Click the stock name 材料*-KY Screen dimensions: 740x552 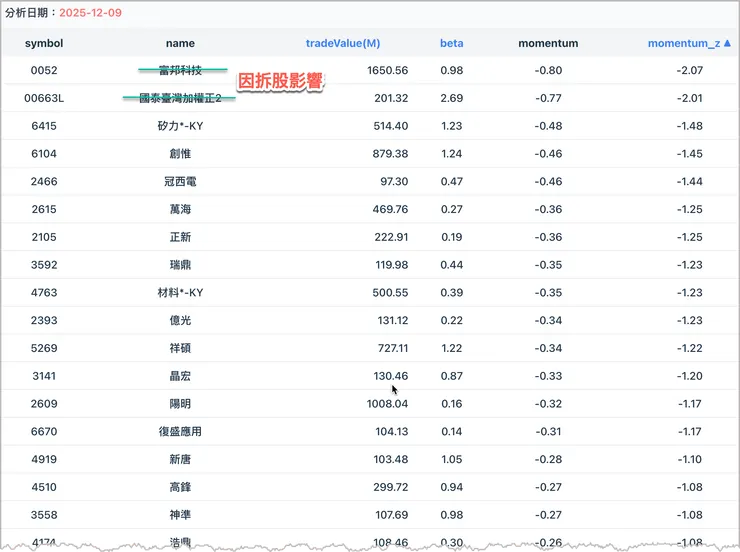click(x=180, y=293)
